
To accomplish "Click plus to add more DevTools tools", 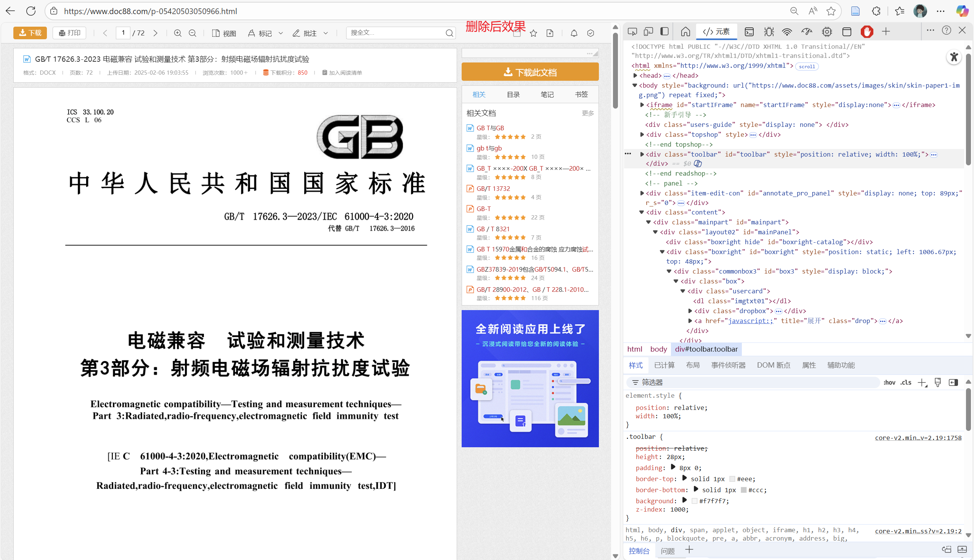I will 886,32.
